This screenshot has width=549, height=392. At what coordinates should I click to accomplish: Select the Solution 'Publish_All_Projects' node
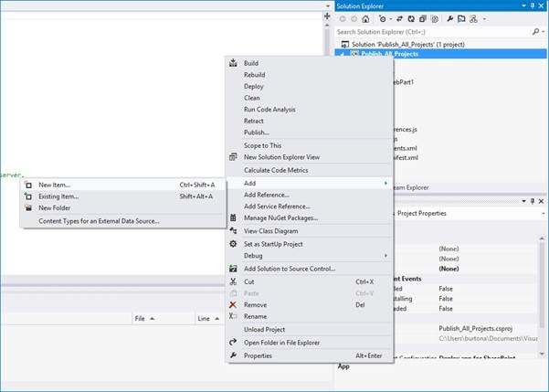pyautogui.click(x=408, y=45)
